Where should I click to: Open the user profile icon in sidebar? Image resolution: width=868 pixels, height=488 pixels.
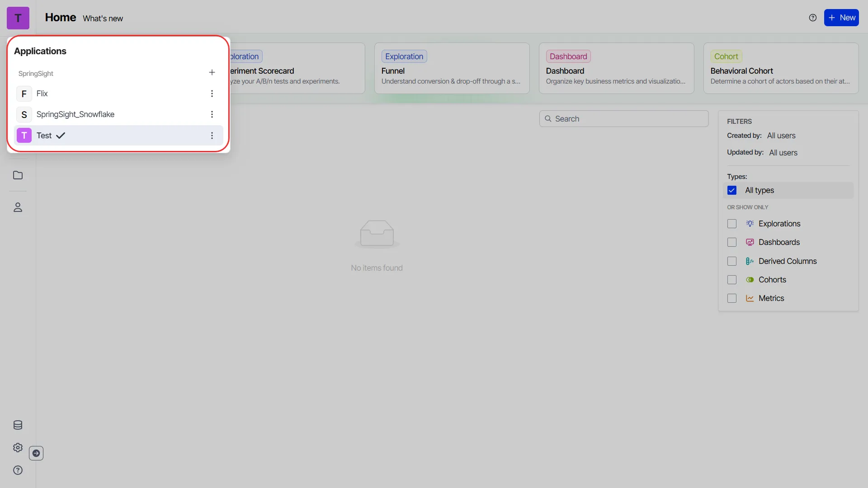tap(18, 207)
